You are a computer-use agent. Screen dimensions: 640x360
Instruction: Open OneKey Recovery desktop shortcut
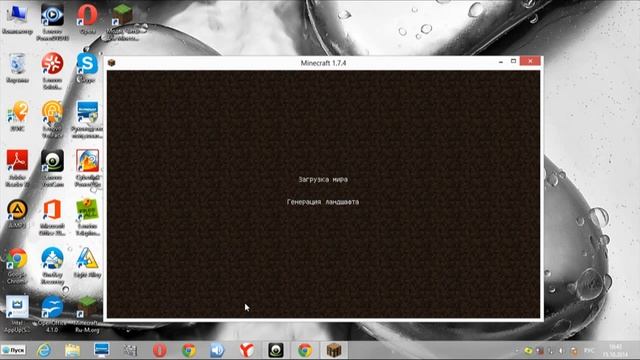coord(52,265)
